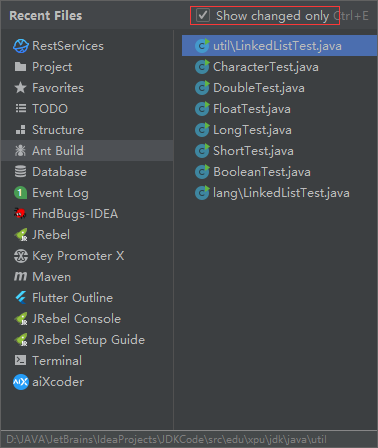
Task: Open the JRebel Setup Guide entry
Action: [87, 340]
